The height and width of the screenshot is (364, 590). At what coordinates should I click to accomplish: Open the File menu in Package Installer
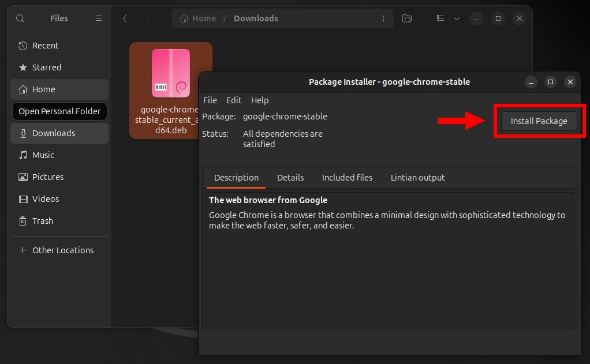click(210, 100)
